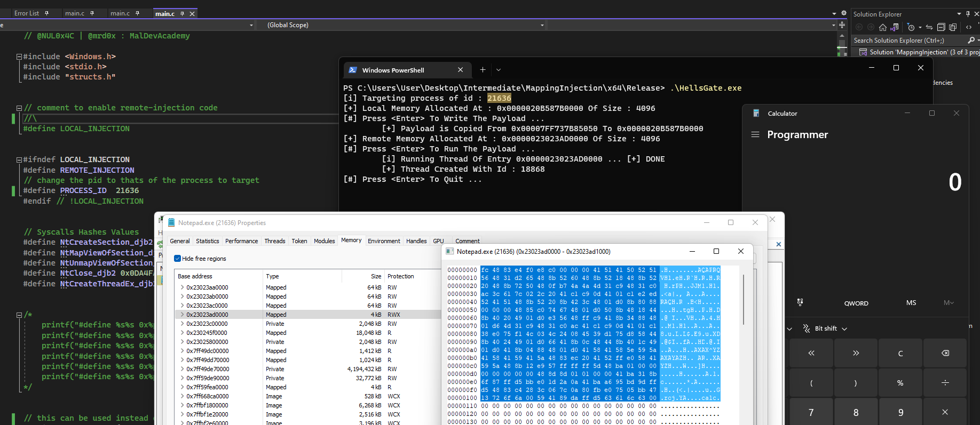Open the Calculator memory list dropdown M

click(949, 302)
